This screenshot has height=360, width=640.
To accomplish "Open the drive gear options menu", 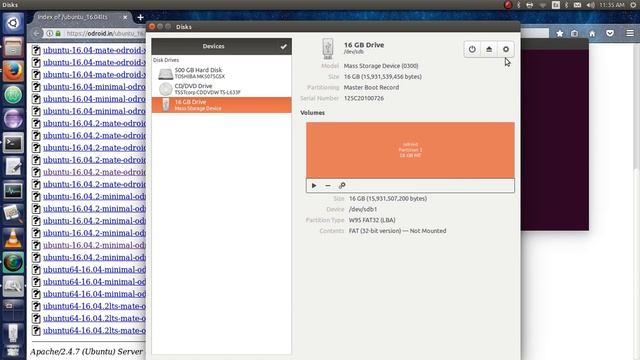I will (506, 49).
